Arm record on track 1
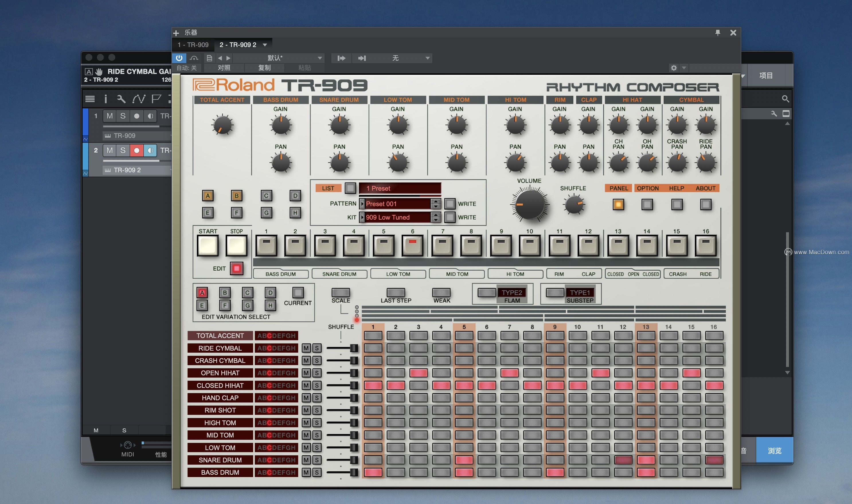852x504 pixels. point(136,116)
